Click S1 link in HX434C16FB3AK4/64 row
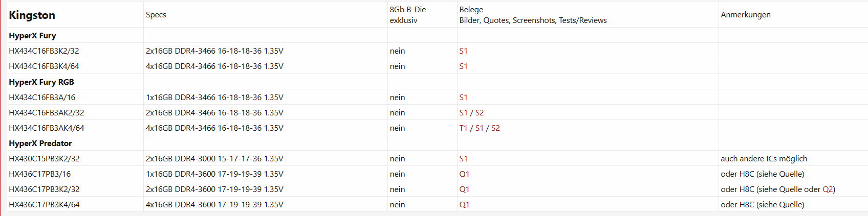 pyautogui.click(x=480, y=128)
